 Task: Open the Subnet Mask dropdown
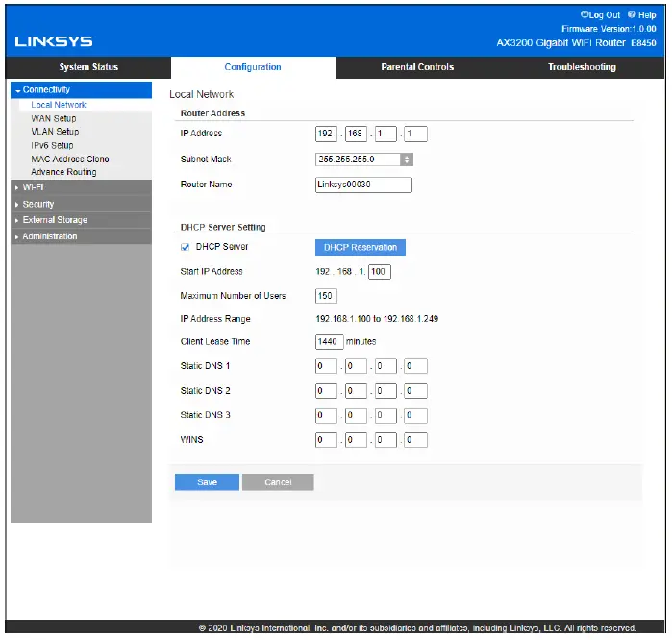(364, 160)
